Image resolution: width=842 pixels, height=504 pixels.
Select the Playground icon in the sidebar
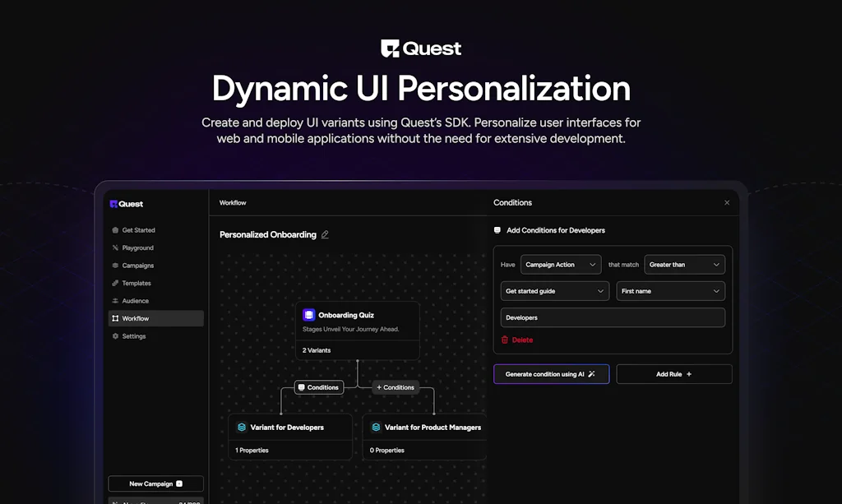coord(116,247)
